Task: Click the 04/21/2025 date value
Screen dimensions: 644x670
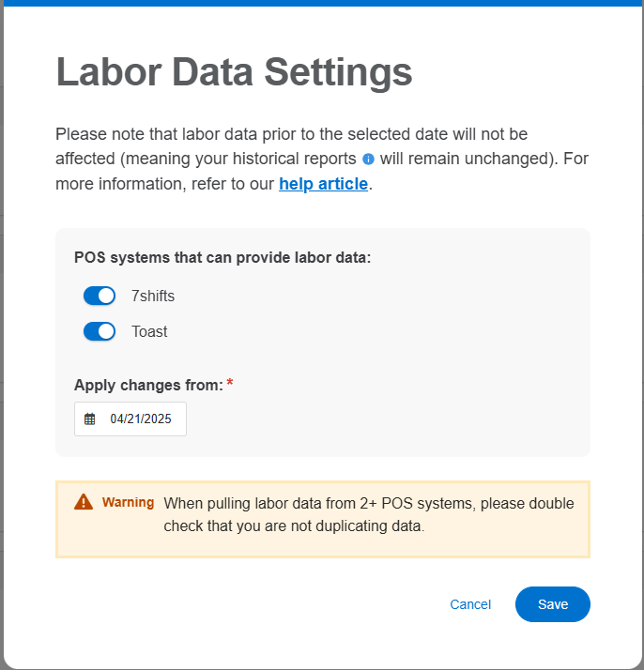Action: (141, 419)
